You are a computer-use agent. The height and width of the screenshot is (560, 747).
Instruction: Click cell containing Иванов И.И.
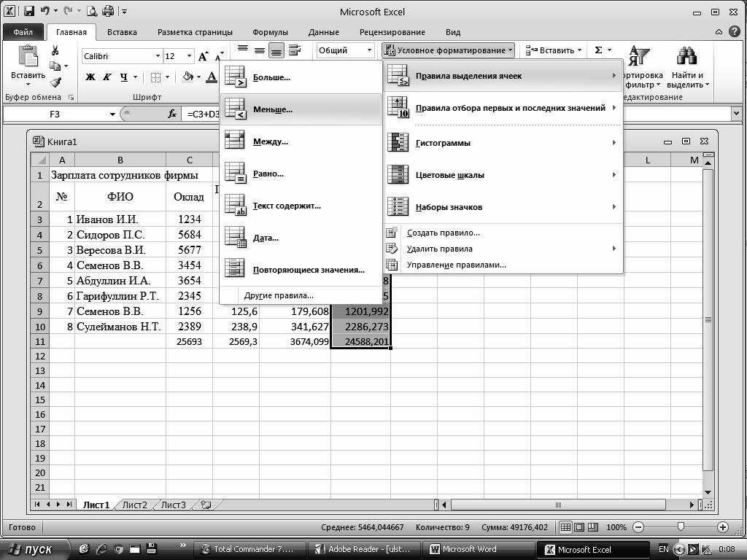click(x=120, y=219)
